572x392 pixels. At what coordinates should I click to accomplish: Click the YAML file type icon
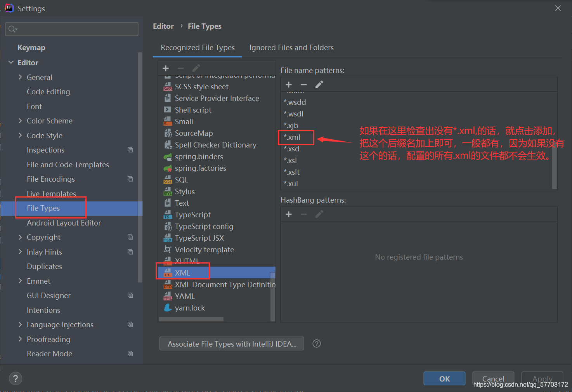[168, 296]
